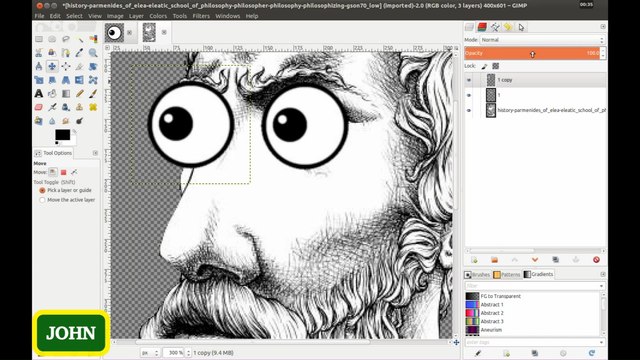Viewport: 640px width, 360px height.
Task: Delete the selected layer button
Action: coord(596,260)
